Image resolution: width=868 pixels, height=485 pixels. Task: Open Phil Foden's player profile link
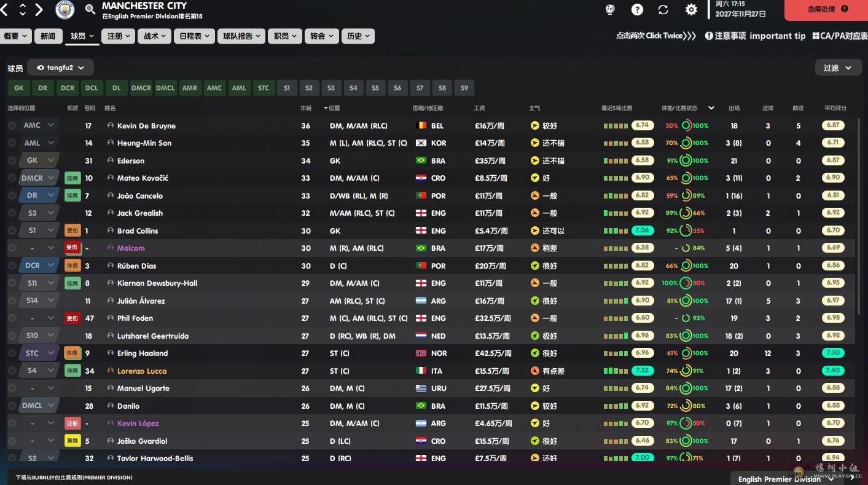135,318
